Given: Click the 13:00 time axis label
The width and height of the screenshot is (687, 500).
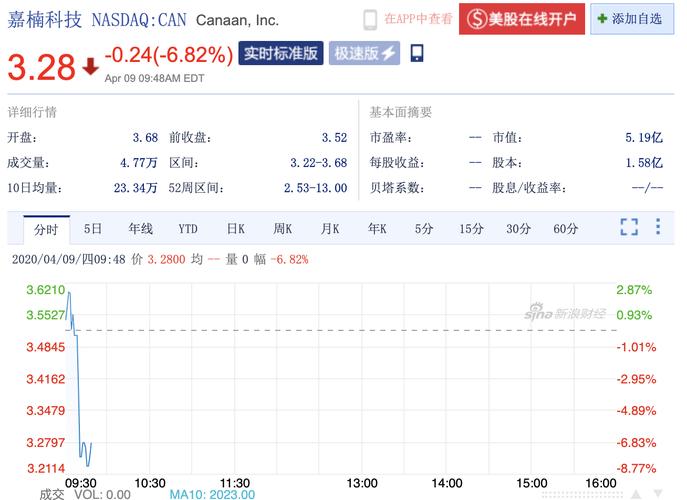Looking at the screenshot, I should (x=362, y=483).
